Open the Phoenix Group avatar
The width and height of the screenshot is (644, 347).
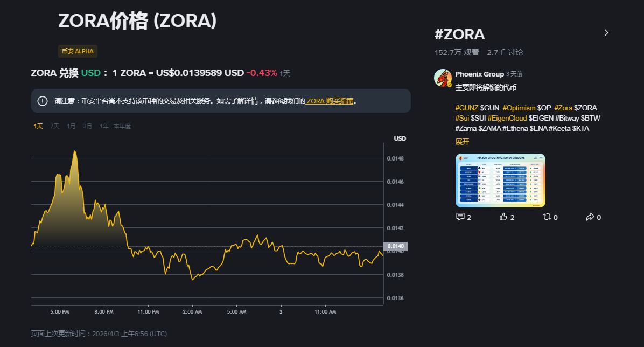[x=443, y=78]
